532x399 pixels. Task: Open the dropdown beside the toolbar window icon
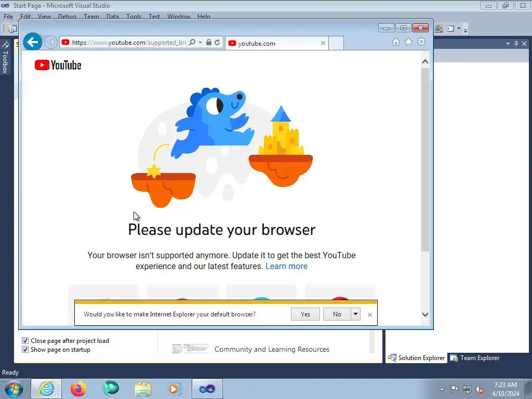pyautogui.click(x=459, y=29)
